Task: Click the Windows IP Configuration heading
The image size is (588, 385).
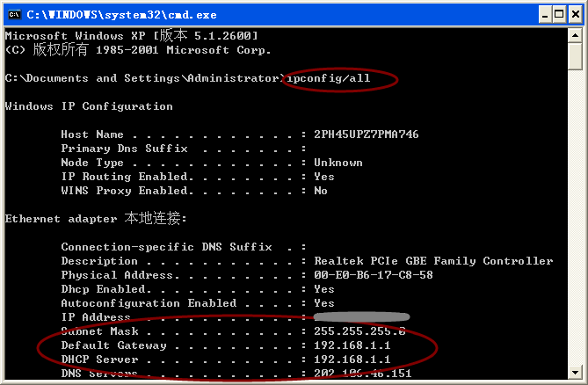Action: (89, 106)
